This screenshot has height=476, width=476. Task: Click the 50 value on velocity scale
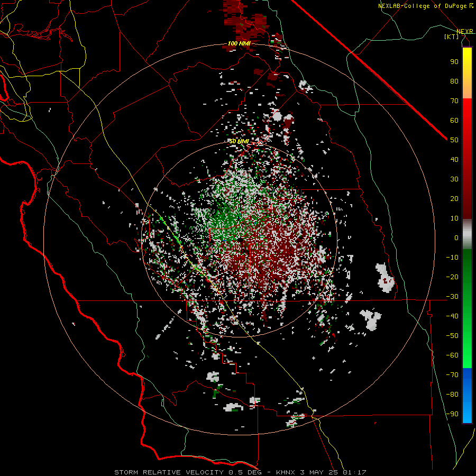(454, 140)
